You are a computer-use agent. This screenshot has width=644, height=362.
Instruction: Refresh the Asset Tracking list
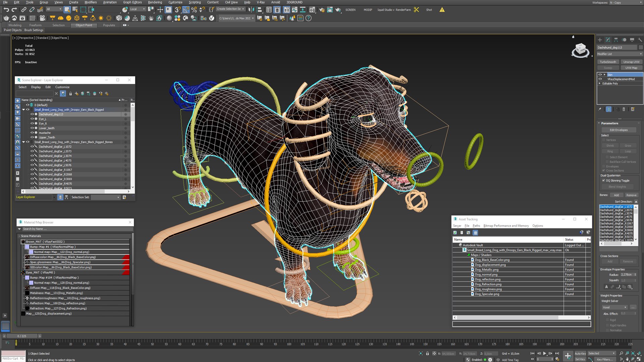click(x=455, y=233)
